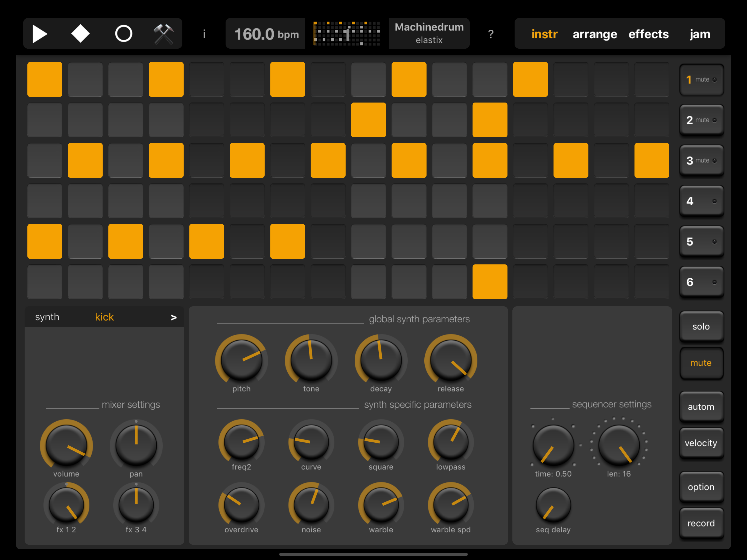
Task: Expand synth type with the > arrow
Action: pyautogui.click(x=174, y=317)
